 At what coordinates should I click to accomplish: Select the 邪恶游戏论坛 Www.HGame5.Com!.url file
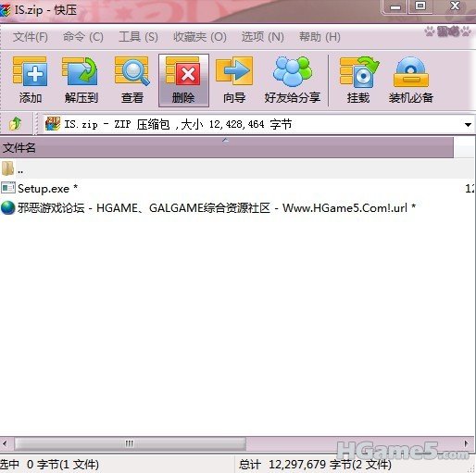[237, 207]
